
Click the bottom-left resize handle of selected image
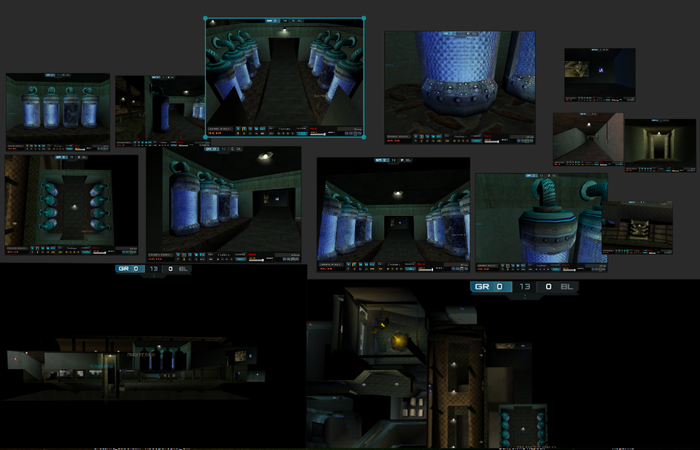point(206,137)
